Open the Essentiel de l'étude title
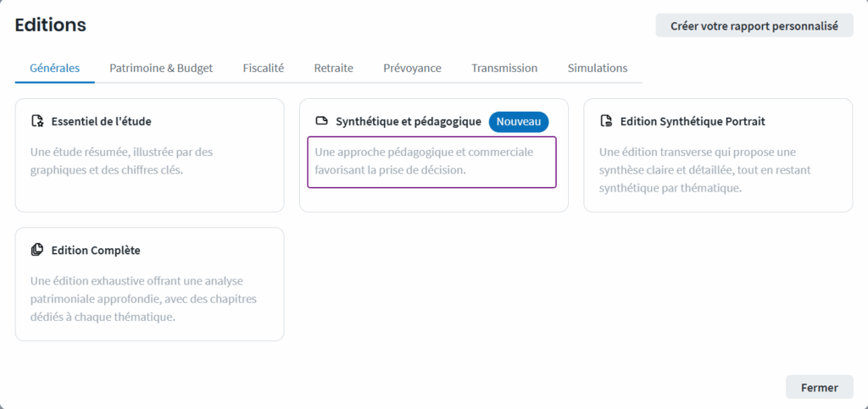The height and width of the screenshot is (409, 868). tap(102, 122)
